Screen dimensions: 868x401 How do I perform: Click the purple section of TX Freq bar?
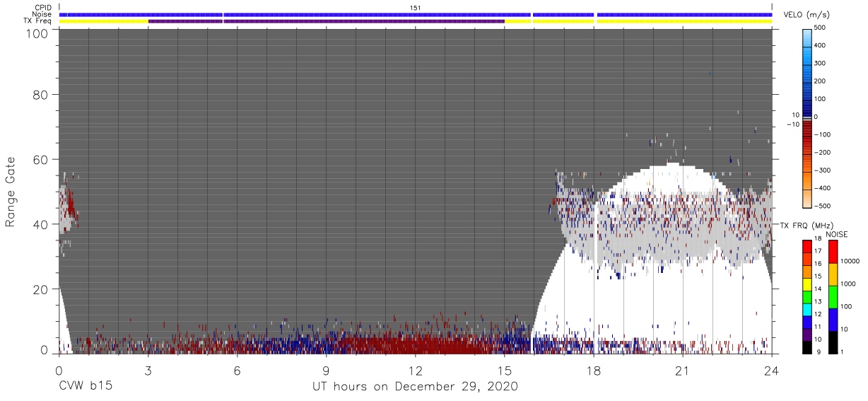tap(327, 21)
